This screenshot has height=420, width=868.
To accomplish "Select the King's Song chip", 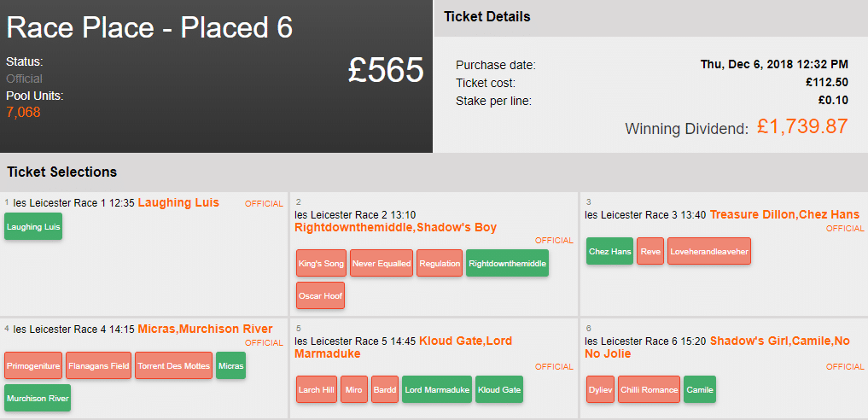I will click(x=321, y=264).
